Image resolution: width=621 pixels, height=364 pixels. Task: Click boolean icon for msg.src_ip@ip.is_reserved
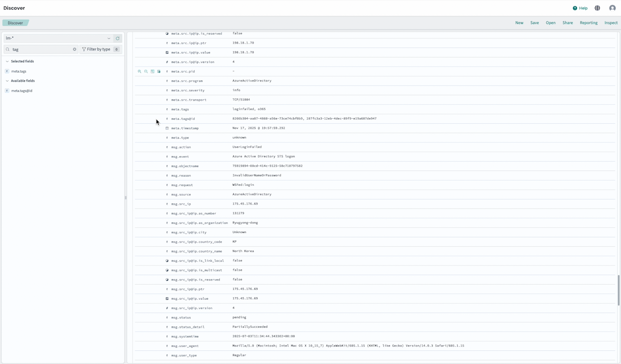(x=167, y=280)
